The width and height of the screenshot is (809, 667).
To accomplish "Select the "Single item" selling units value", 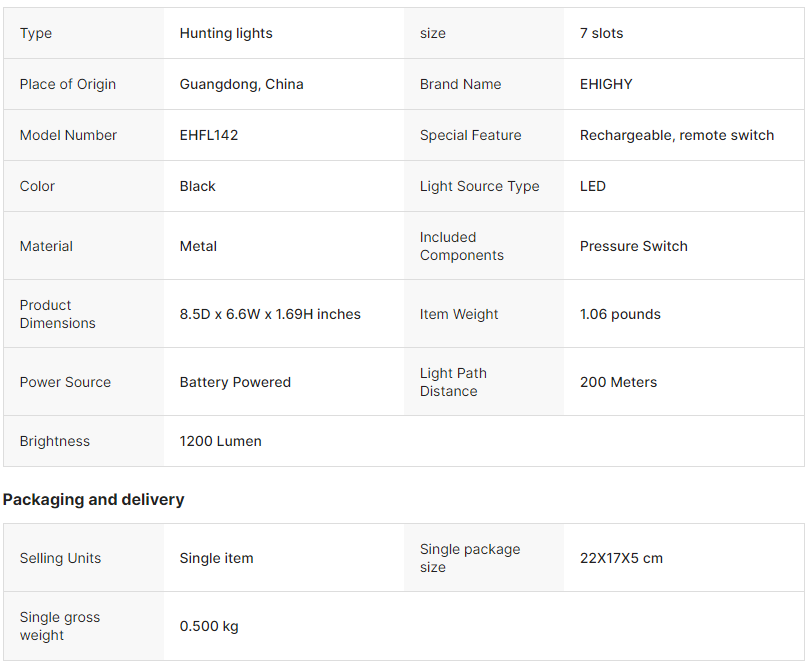I will tap(216, 558).
